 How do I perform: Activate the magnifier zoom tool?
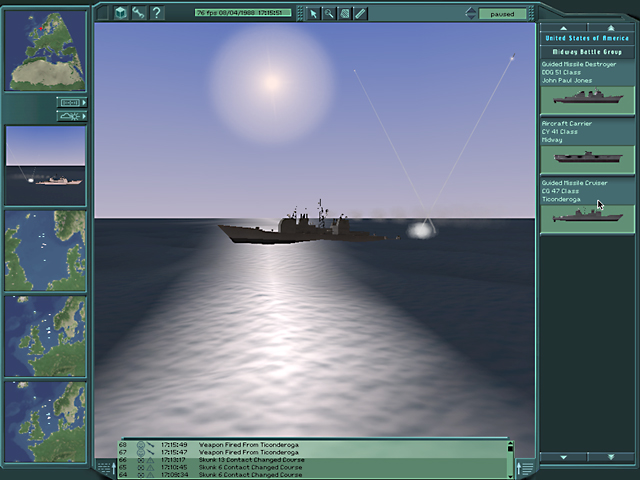pyautogui.click(x=329, y=14)
